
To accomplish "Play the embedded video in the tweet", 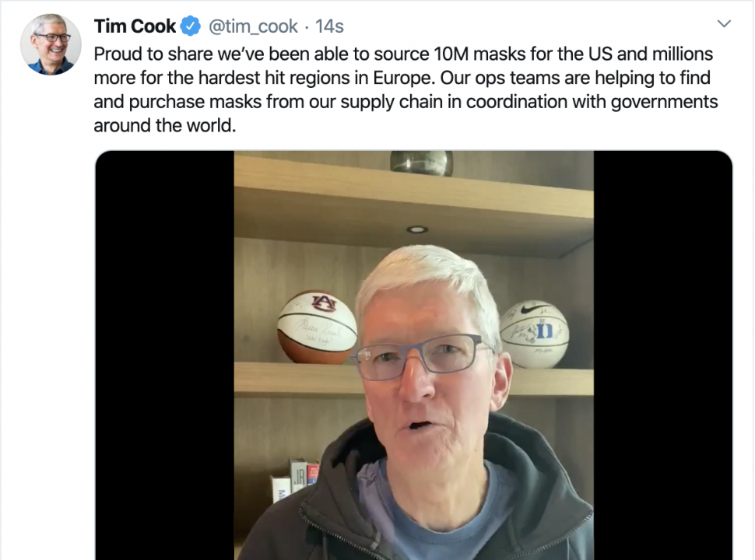I will (413, 355).
